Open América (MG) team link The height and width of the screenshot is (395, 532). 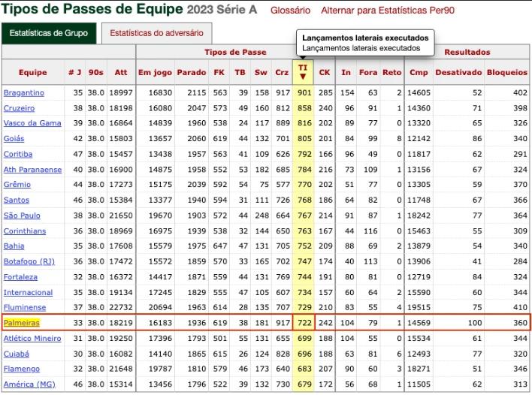click(x=29, y=384)
